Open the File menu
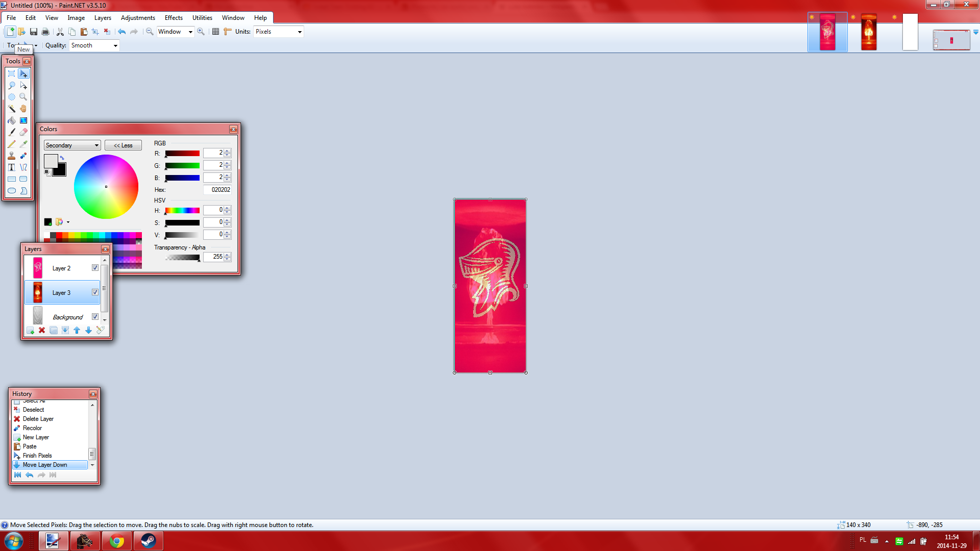Screen dimensions: 980x551 coord(11,18)
